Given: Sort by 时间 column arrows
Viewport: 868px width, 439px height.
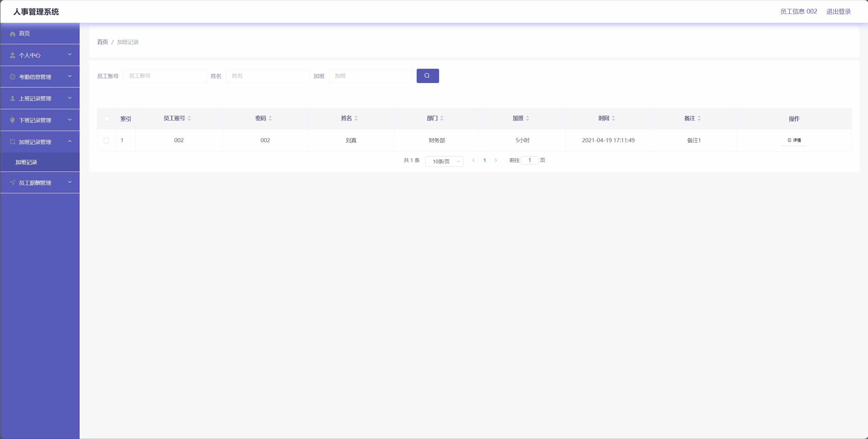Looking at the screenshot, I should 613,118.
